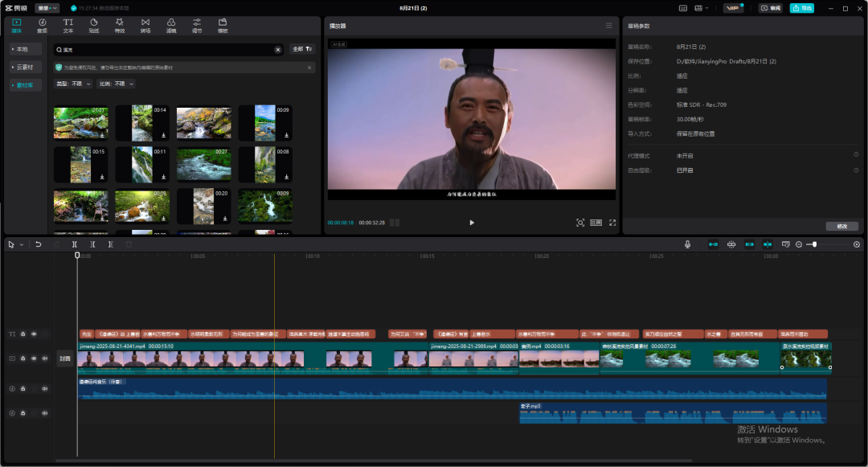Image resolution: width=868 pixels, height=467 pixels.
Task: Select the jimeng-2025-08-21-2989.mp4 clip
Action: [x=474, y=358]
